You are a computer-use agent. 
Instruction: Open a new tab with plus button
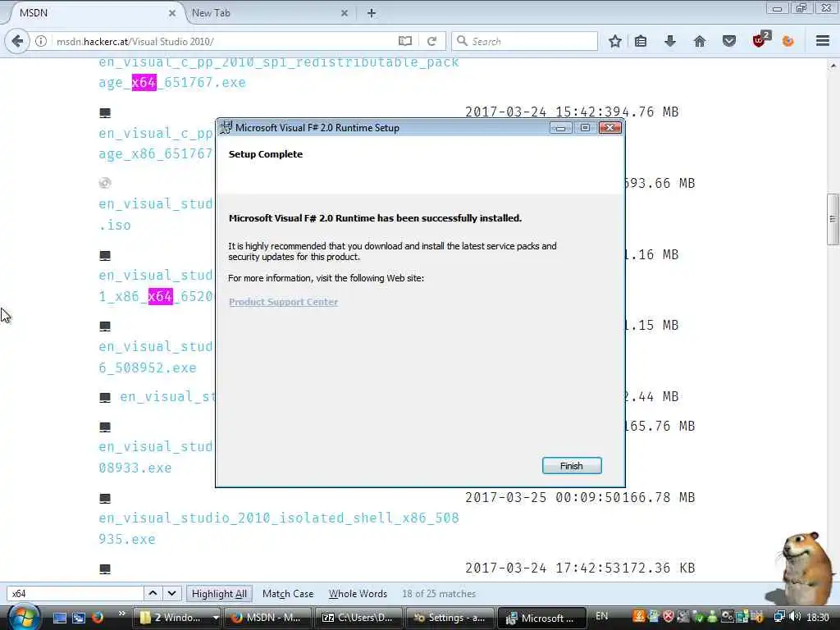coord(372,13)
